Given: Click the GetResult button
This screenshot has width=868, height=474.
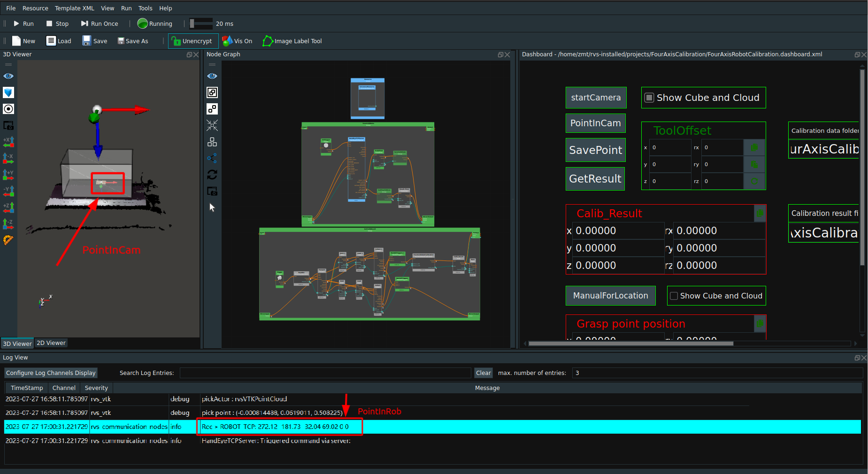Looking at the screenshot, I should click(595, 179).
